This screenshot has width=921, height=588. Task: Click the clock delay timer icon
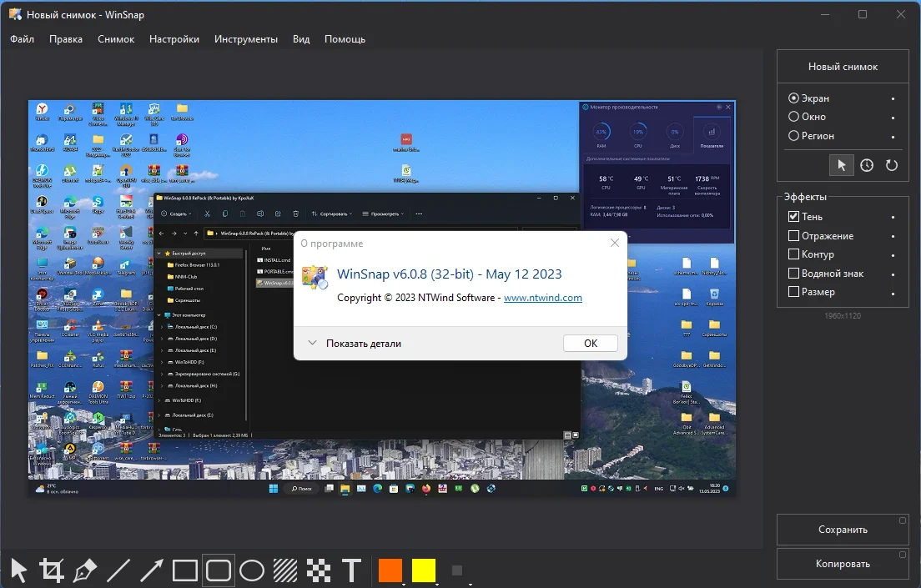(x=867, y=165)
